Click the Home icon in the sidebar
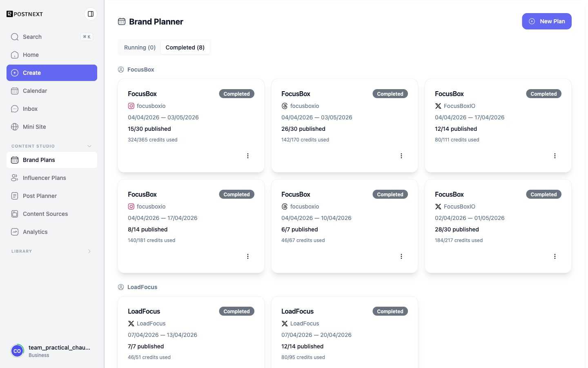The height and width of the screenshot is (368, 588). pyautogui.click(x=15, y=55)
